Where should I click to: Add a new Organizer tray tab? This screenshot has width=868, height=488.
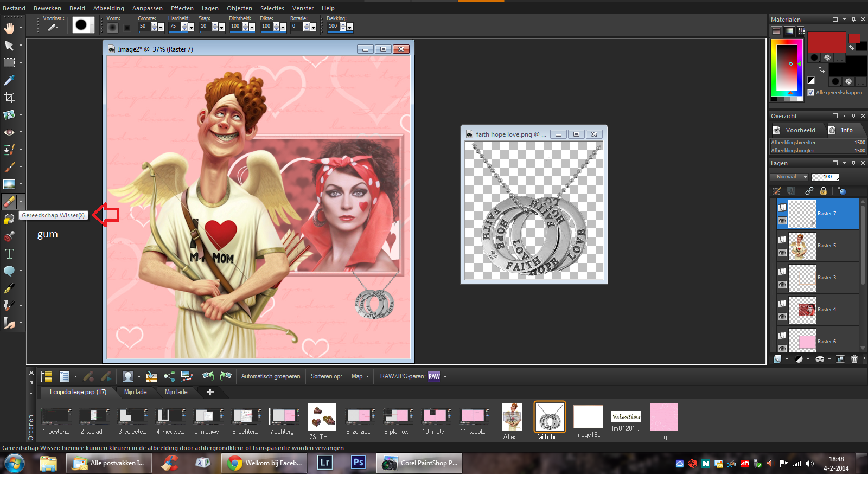pyautogui.click(x=210, y=392)
